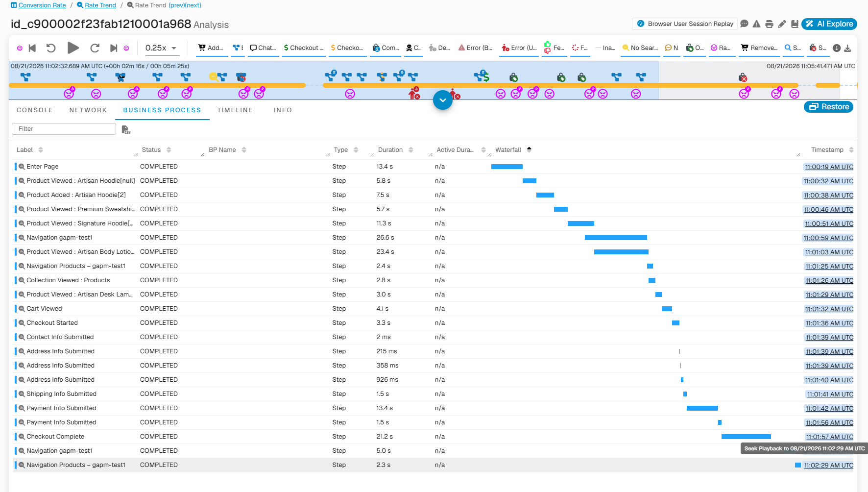Skip to the next event in playback

pos(114,48)
